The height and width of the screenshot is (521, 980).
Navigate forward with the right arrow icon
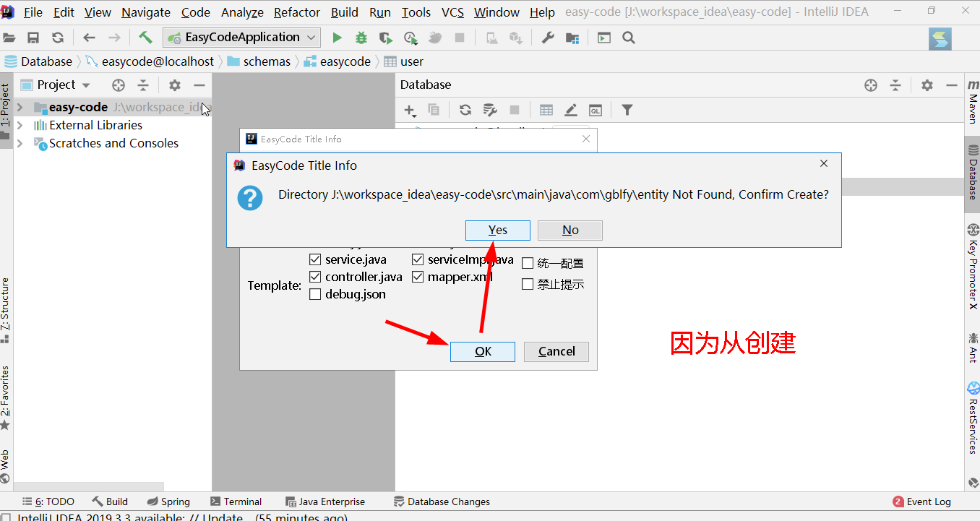[114, 38]
